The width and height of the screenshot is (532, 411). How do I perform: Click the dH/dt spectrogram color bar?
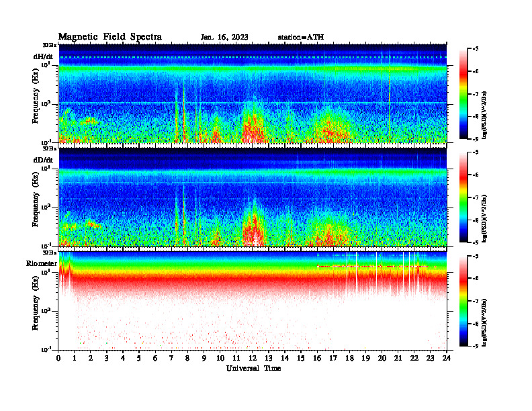(463, 93)
